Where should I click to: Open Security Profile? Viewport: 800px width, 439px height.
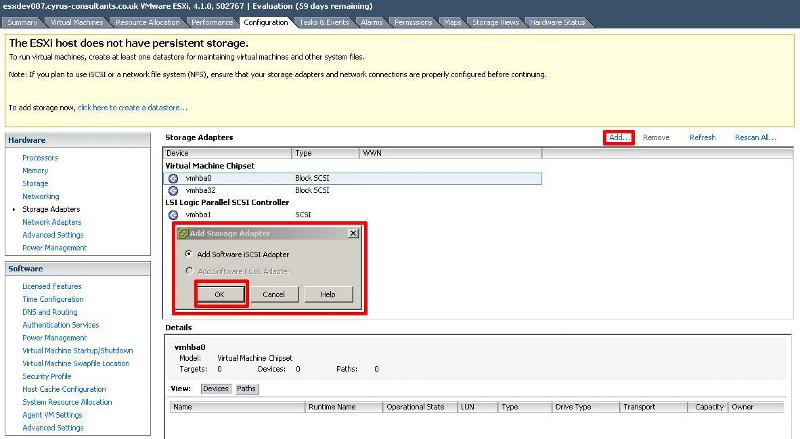coord(46,376)
